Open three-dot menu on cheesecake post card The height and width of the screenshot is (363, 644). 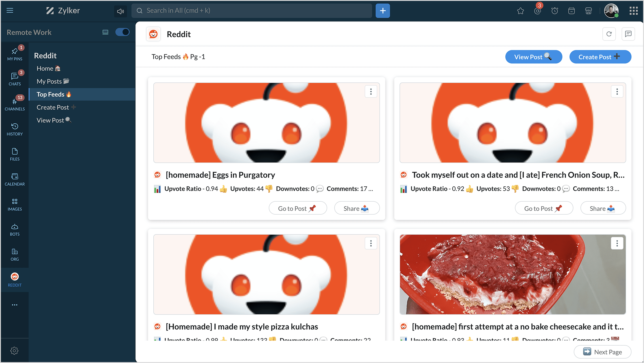click(617, 243)
